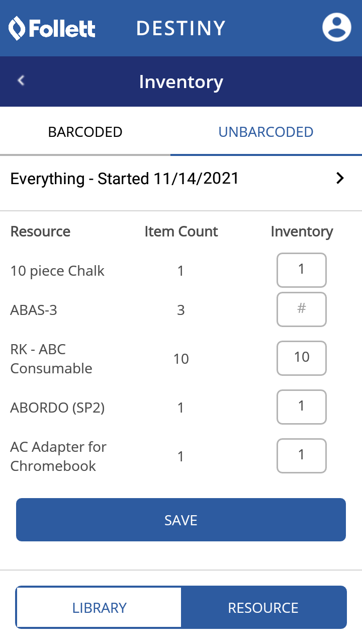The width and height of the screenshot is (362, 644).
Task: Expand the Everything inventory chevron
Action: tap(340, 178)
